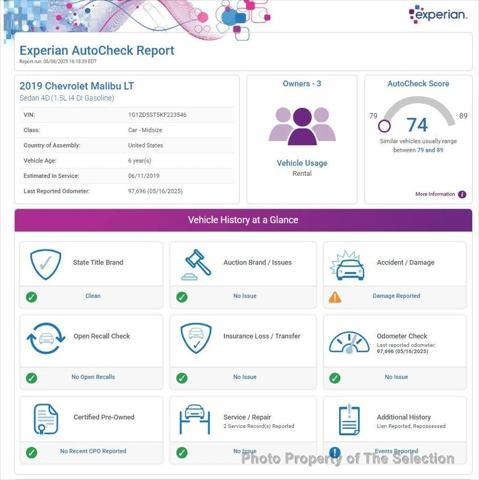Click No Issue under Insurance Loss / Transfer
This screenshot has width=479, height=480.
tap(245, 377)
